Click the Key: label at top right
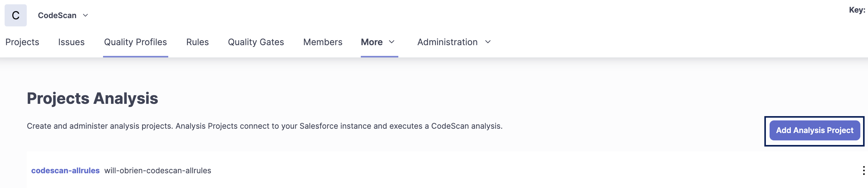This screenshot has height=188, width=868. click(x=857, y=10)
